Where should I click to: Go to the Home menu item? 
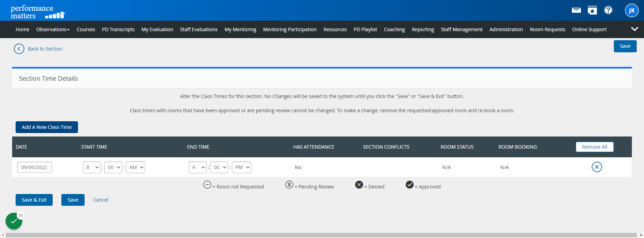tap(23, 29)
